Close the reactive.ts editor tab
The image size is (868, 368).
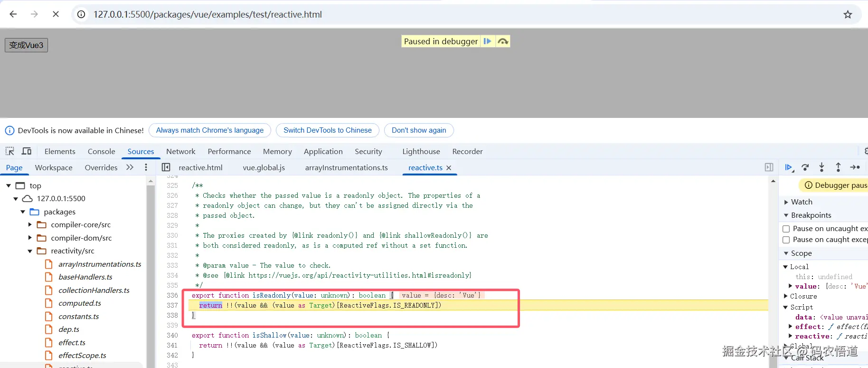449,168
